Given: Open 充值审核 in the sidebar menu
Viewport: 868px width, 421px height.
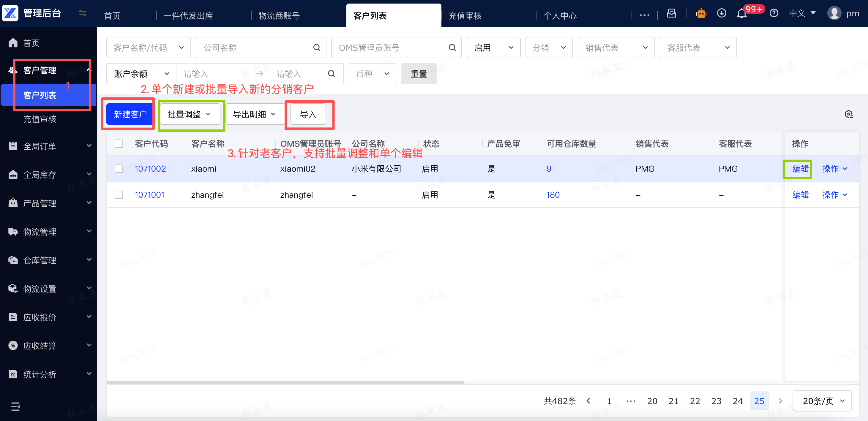Looking at the screenshot, I should pyautogui.click(x=40, y=119).
